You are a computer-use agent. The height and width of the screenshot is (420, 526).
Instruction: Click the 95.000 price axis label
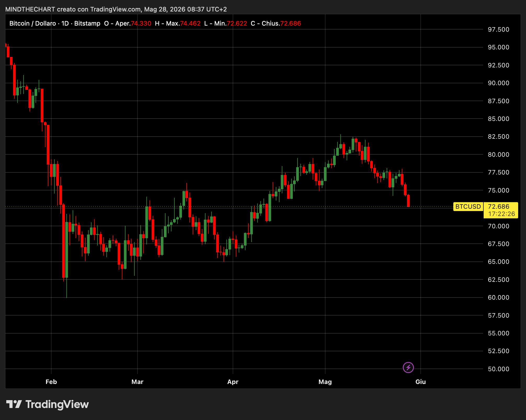[499, 47]
